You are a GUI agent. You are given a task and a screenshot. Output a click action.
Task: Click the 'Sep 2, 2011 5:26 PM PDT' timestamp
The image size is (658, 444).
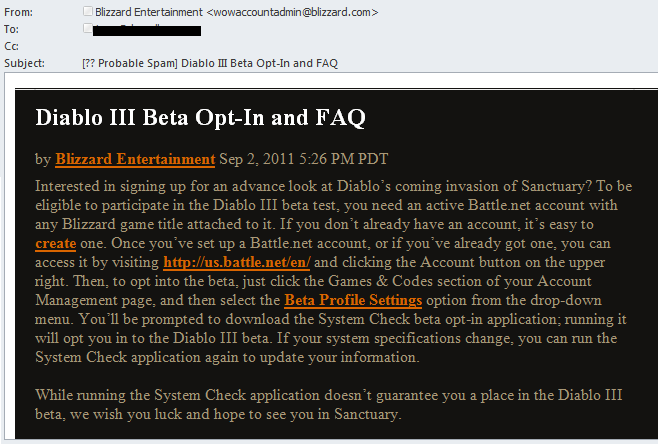(x=304, y=159)
